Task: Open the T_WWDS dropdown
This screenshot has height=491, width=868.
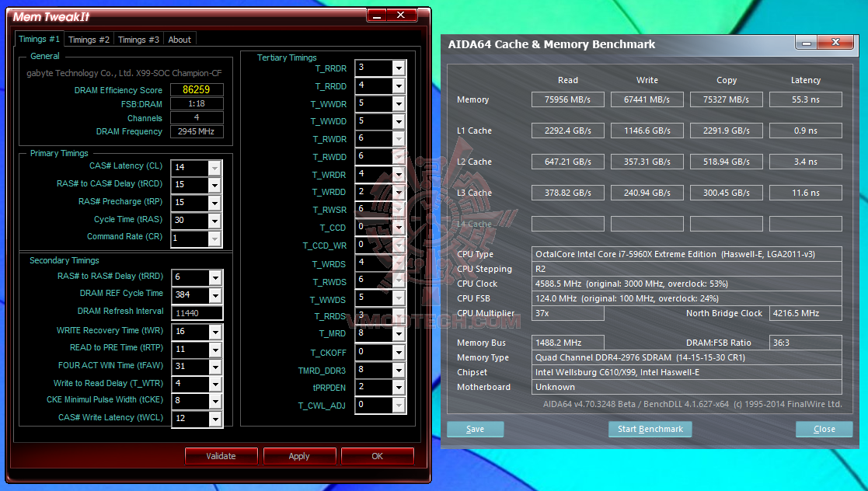Action: 399,298
